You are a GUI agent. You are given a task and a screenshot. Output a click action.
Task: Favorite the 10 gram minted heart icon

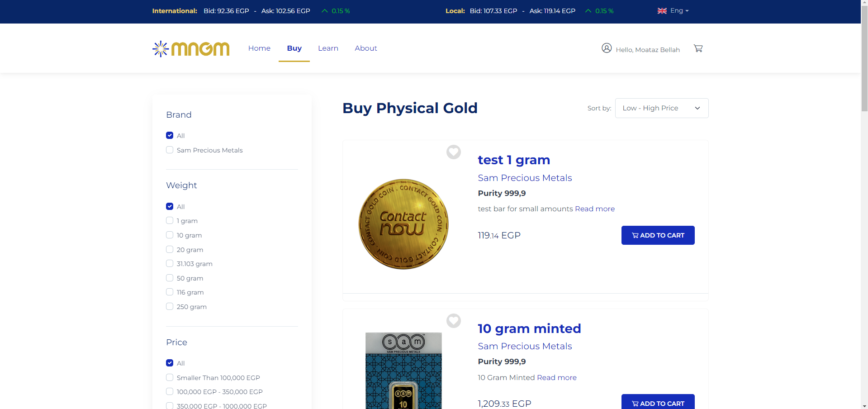coord(453,321)
